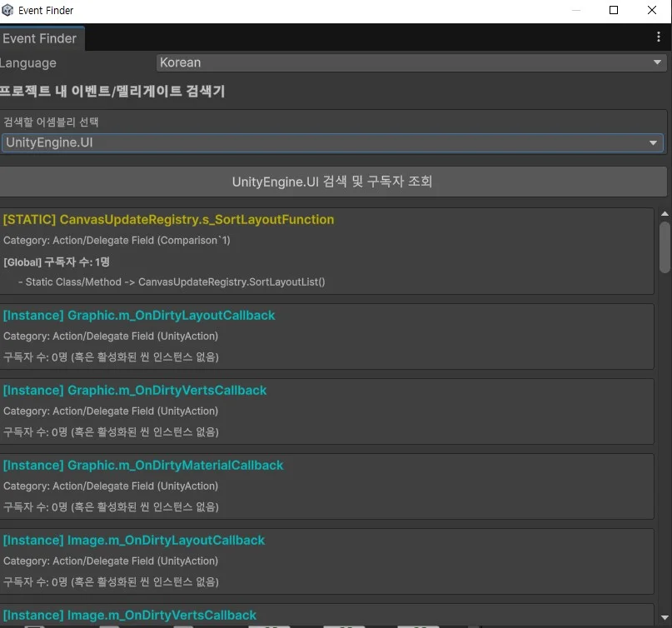Select Image.m_OnDirtyLayoutCallback entry title

[x=134, y=541]
